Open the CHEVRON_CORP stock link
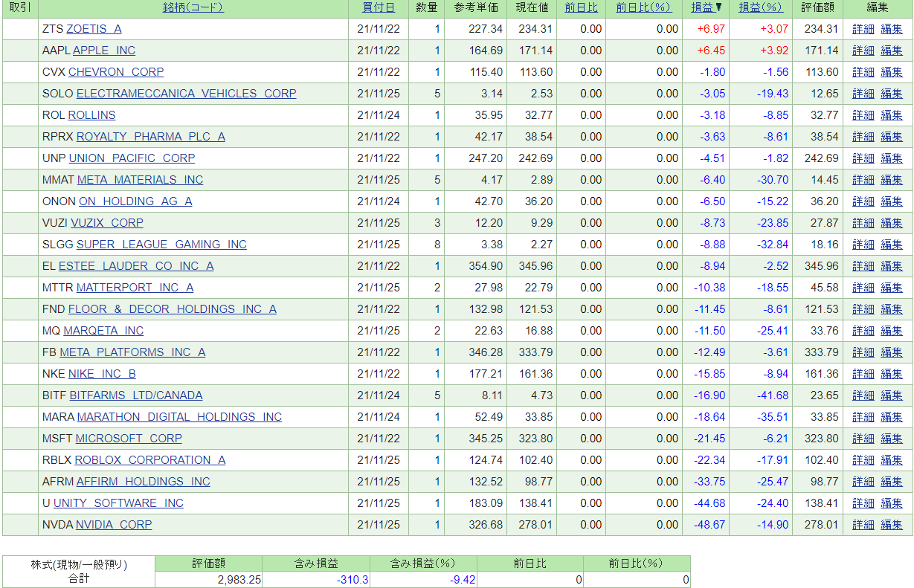The width and height of the screenshot is (914, 588). point(116,72)
